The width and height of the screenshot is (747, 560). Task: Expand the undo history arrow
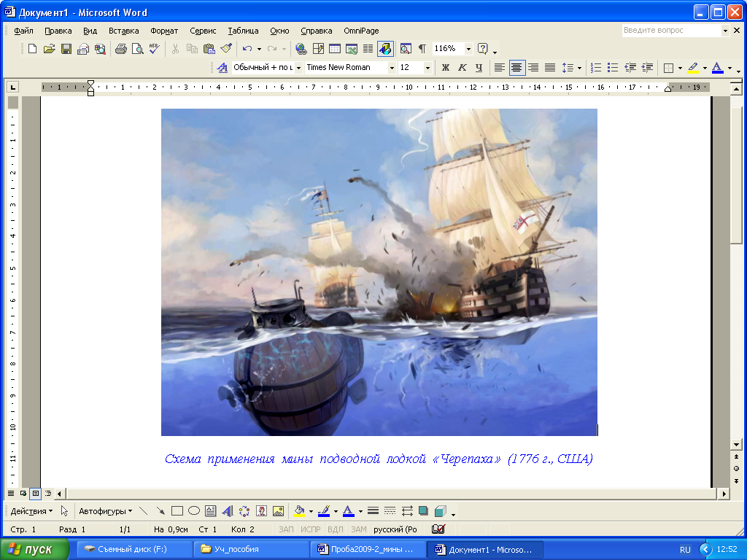(259, 49)
